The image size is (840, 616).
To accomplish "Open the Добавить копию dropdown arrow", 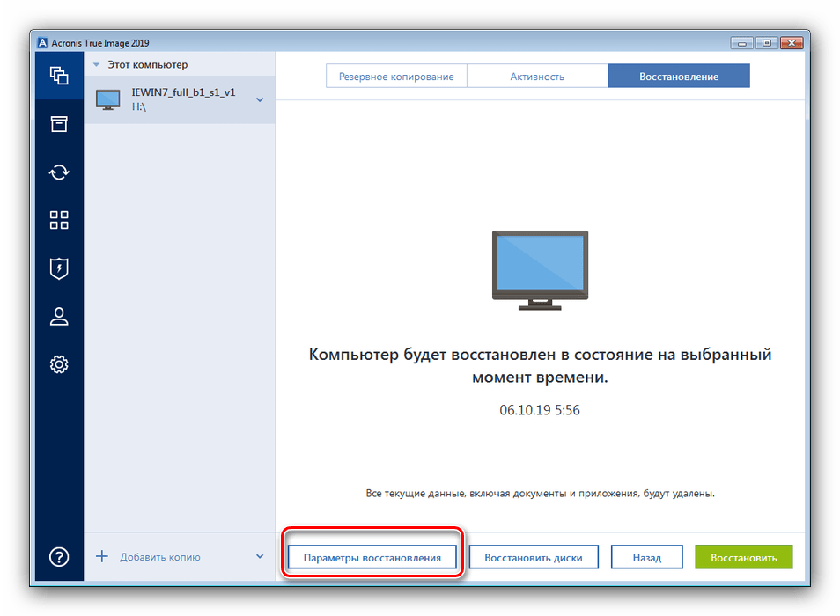I will click(x=260, y=556).
